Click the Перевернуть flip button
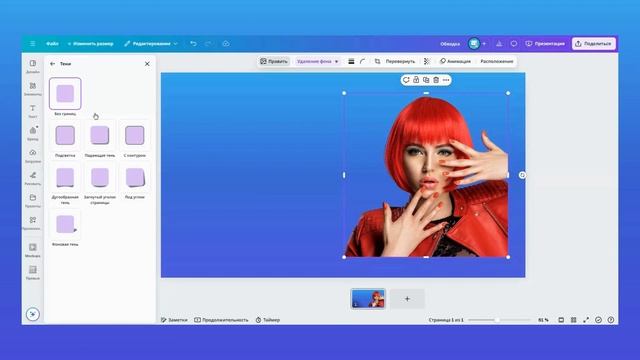Screen dimensions: 640x360 pos(400,61)
